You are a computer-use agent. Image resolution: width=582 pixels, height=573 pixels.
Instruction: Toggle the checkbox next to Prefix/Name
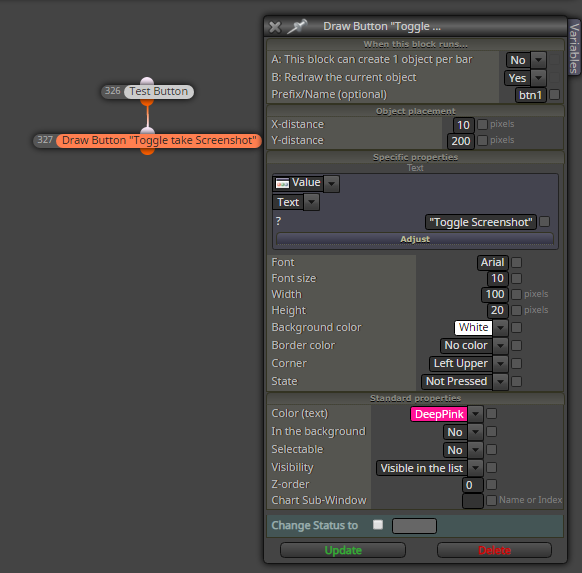click(x=554, y=95)
